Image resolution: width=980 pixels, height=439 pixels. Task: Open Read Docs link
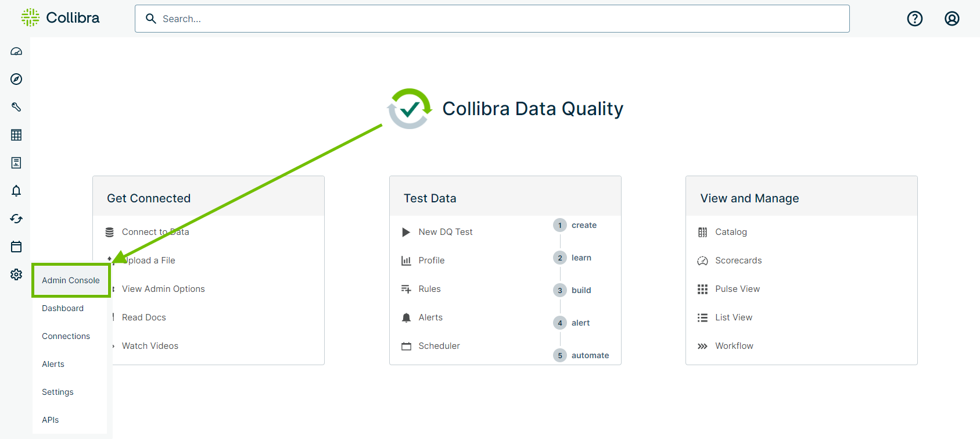click(x=144, y=317)
